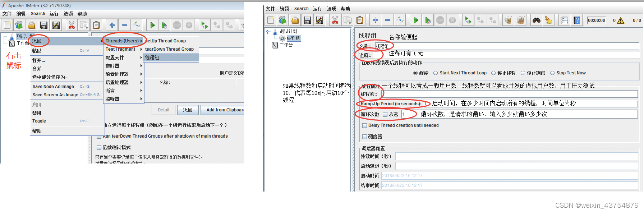This screenshot has height=212, width=644.
Task: Enable the 调度器 scheduler checkbox
Action: 365,137
